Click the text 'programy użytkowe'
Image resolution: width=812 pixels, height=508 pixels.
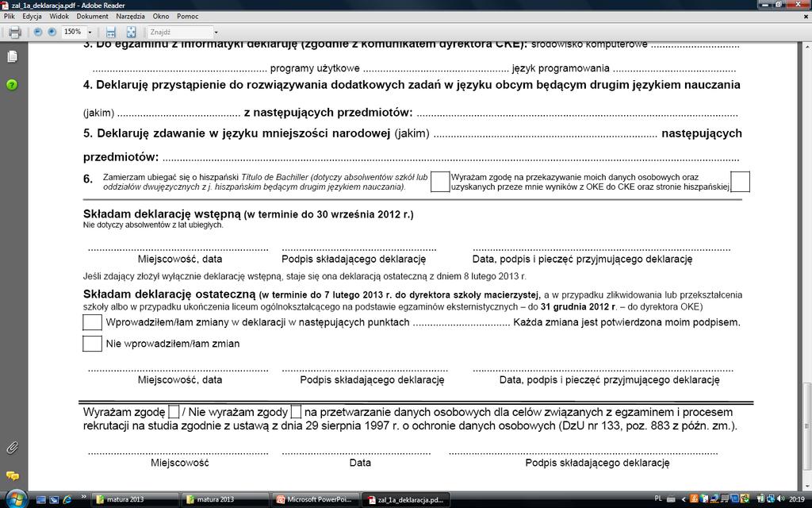[315, 68]
